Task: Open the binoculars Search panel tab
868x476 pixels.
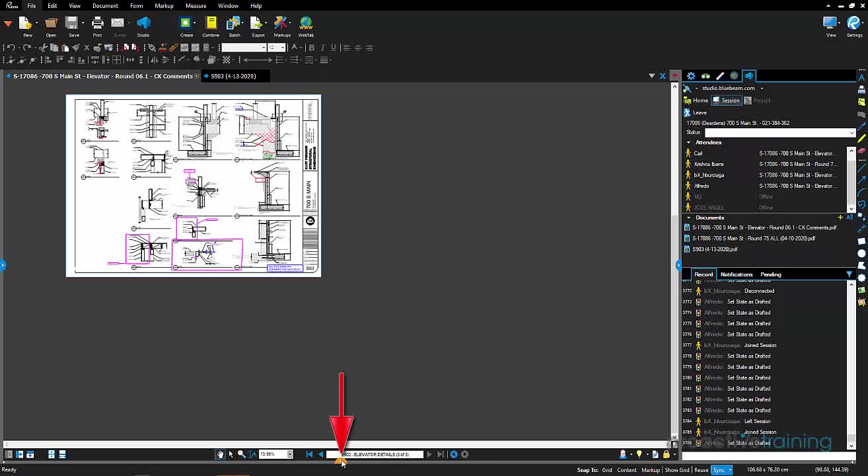Action: point(705,76)
